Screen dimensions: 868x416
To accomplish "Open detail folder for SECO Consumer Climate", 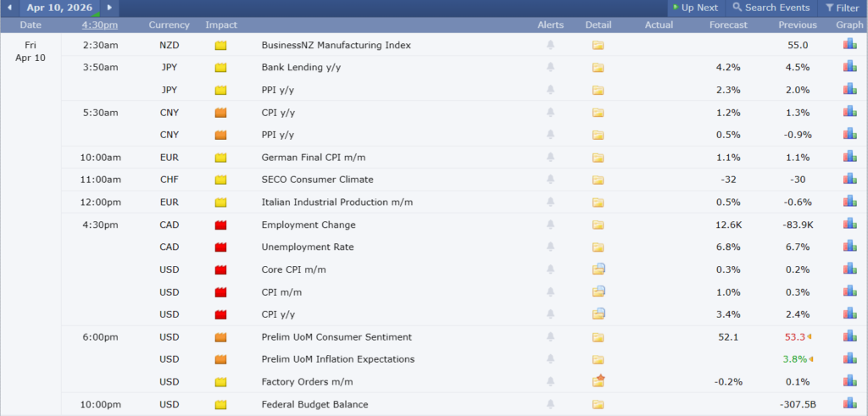I will coord(598,180).
